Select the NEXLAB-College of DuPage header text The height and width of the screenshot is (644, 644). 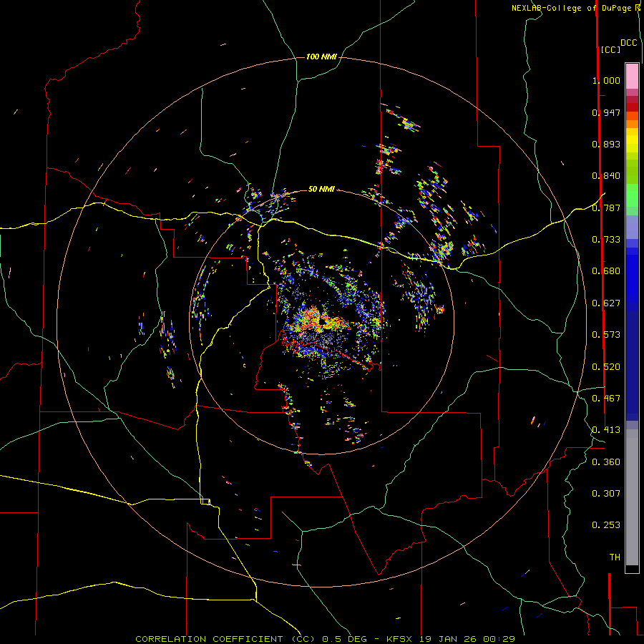click(572, 8)
